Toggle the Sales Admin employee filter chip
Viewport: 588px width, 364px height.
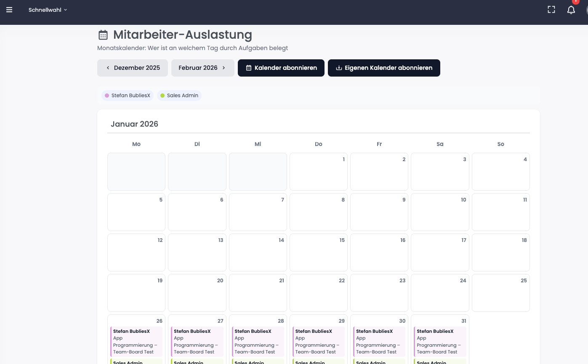pos(179,96)
